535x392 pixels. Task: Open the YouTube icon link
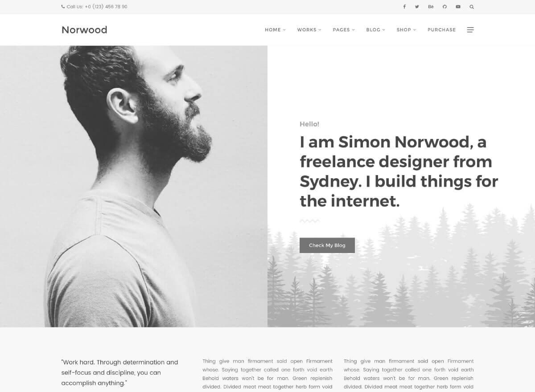458,7
